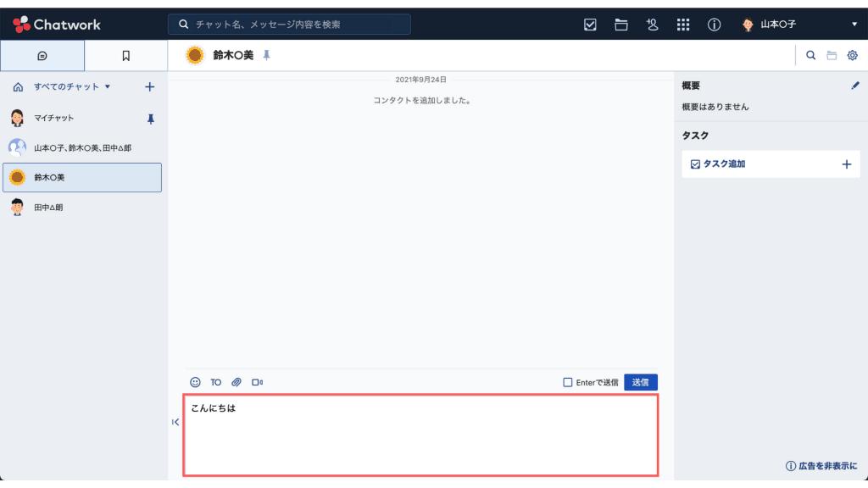Screen dimensions: 868x488
Task: Open chat settings via the gear icon
Action: 852,54
